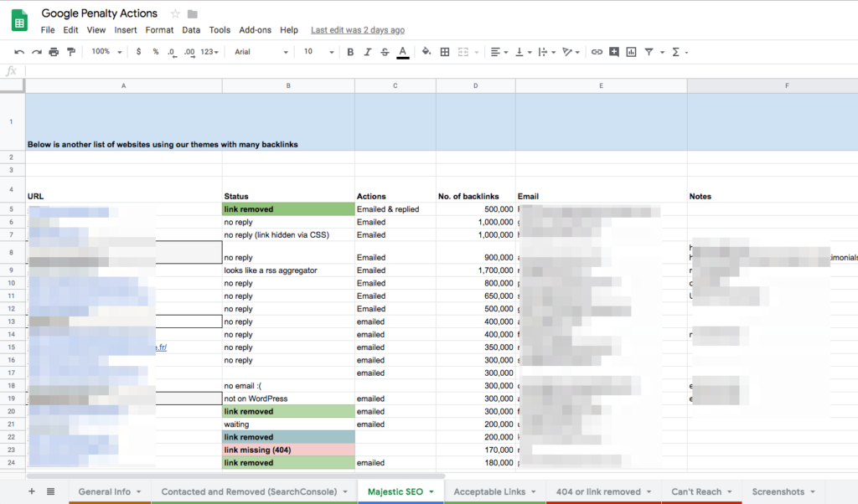Open the font size 10 dropdown
The height and width of the screenshot is (504, 858).
(x=318, y=52)
